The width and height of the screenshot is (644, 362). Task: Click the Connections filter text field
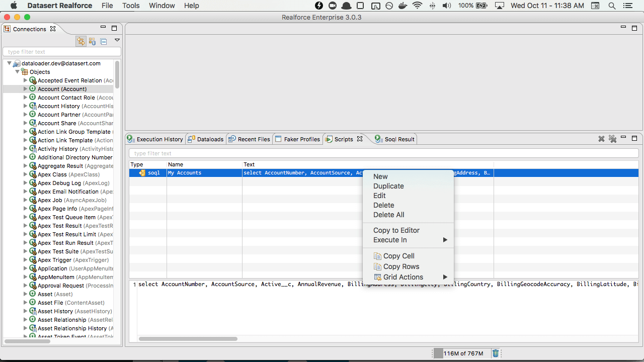click(x=62, y=52)
